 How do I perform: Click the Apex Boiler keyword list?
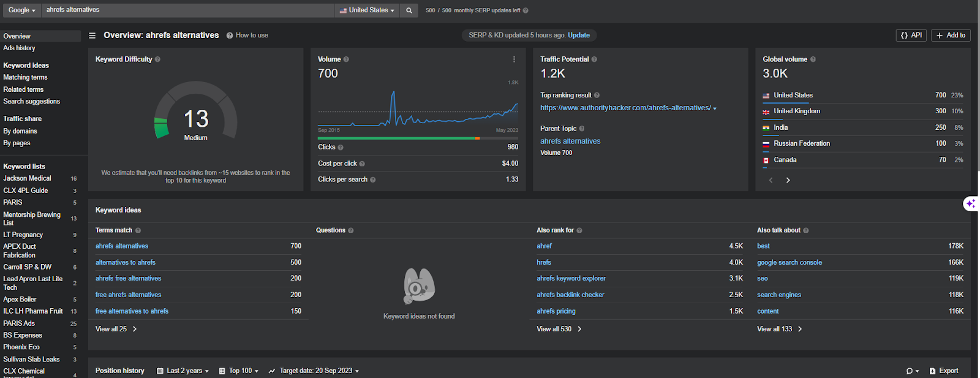(x=20, y=300)
